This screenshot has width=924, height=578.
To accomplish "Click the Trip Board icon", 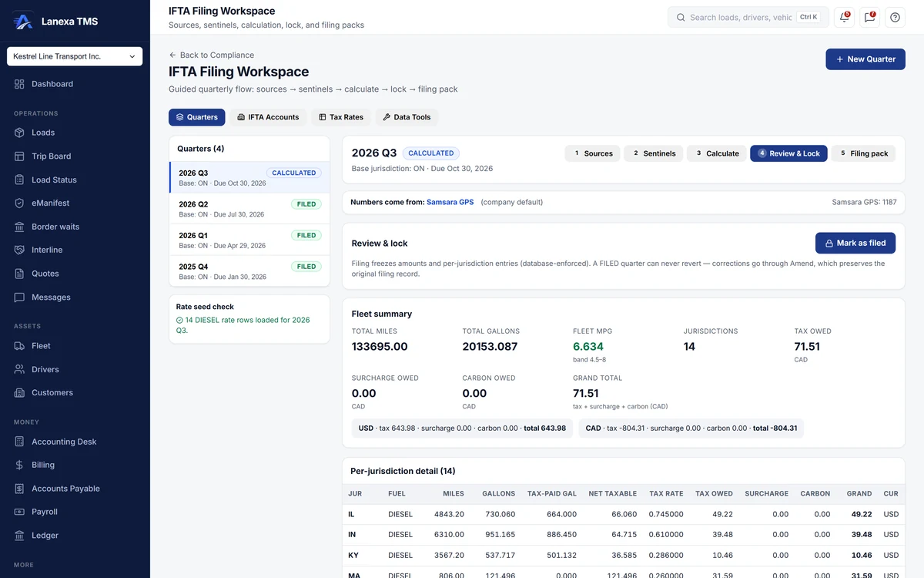I will tap(19, 156).
